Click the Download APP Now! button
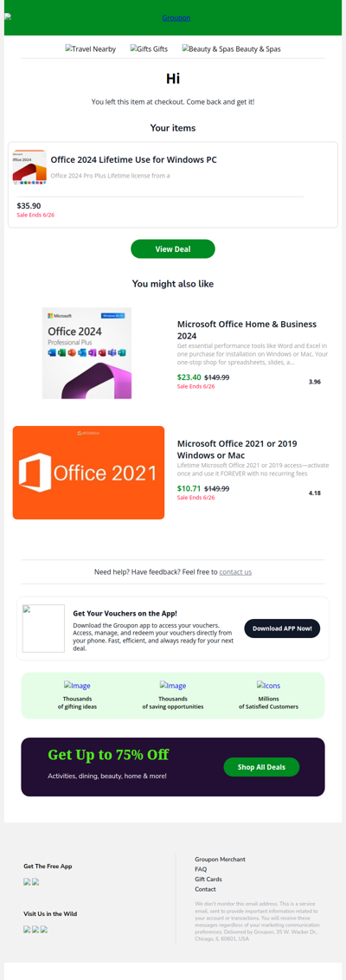This screenshot has width=346, height=980. (282, 629)
